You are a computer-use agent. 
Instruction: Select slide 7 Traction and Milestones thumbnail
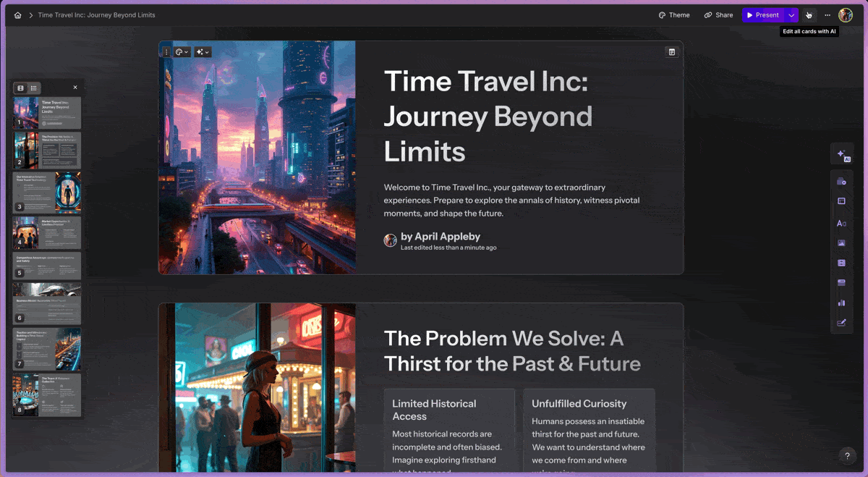pos(46,349)
